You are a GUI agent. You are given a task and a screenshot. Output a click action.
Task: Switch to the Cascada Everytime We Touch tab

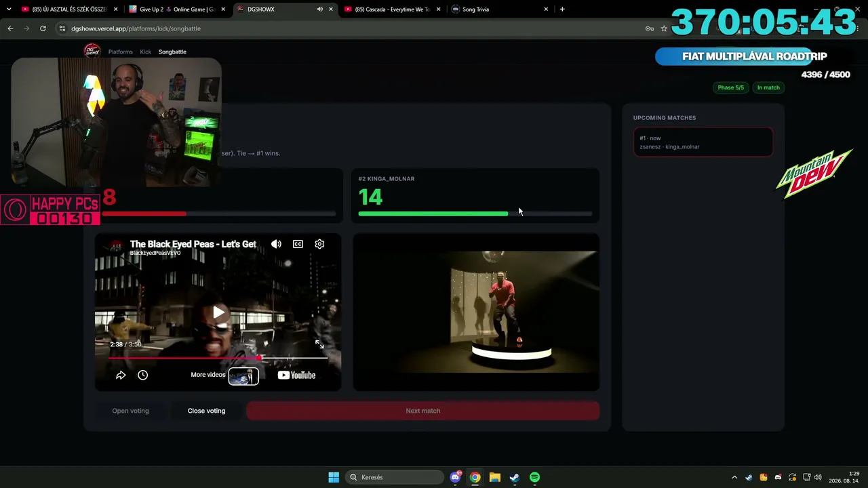point(393,9)
